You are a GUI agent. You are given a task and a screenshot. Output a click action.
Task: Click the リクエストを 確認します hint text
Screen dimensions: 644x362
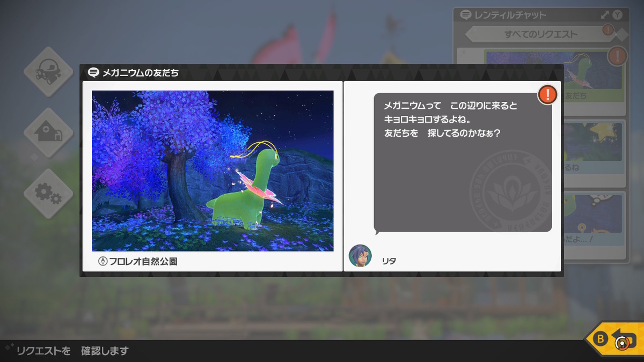tap(73, 351)
